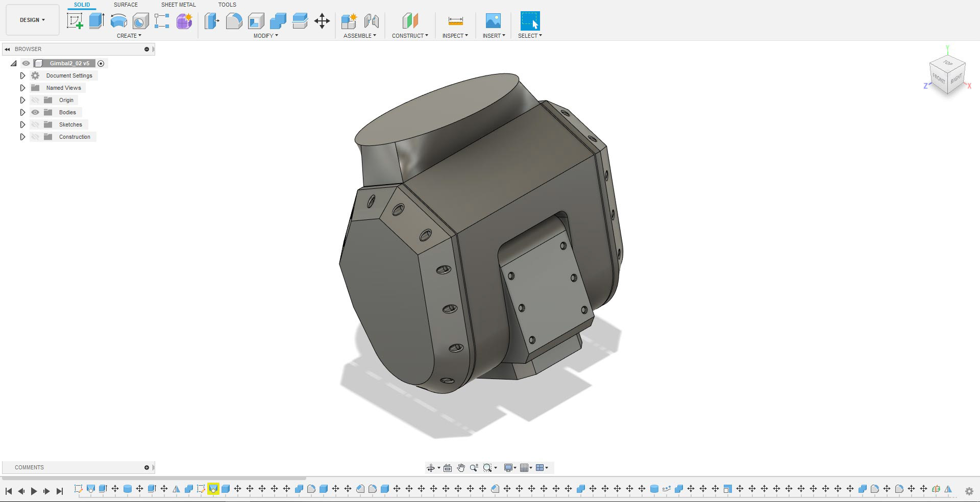Collapse the Gimbal2_02 v5 root node
This screenshot has height=502, width=980.
pyautogui.click(x=14, y=63)
